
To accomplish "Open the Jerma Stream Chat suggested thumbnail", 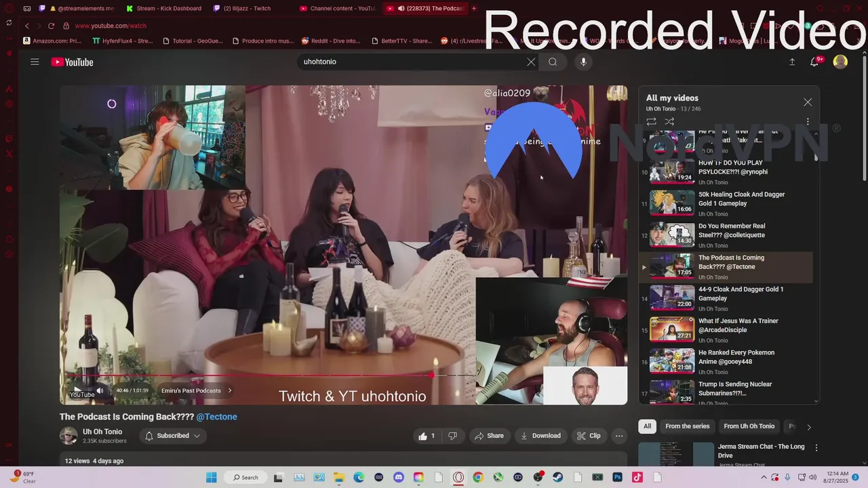I will point(676,454).
